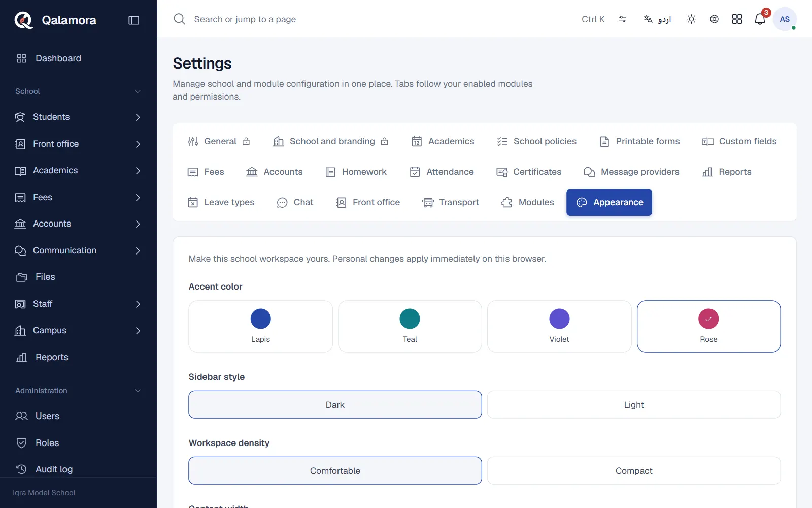The height and width of the screenshot is (508, 812).
Task: Pick the Teal accent color
Action: tap(410, 326)
